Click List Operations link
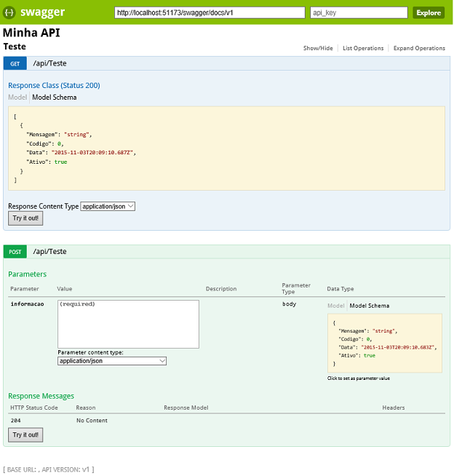The height and width of the screenshot is (476, 454). 363,48
